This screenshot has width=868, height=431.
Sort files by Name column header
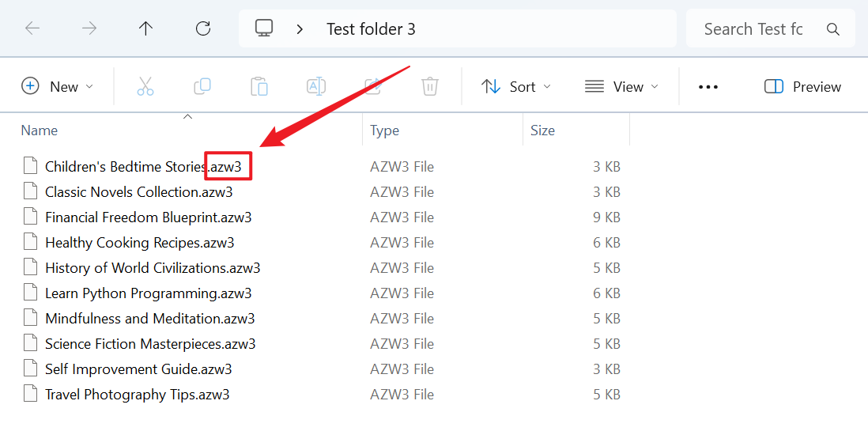point(40,130)
